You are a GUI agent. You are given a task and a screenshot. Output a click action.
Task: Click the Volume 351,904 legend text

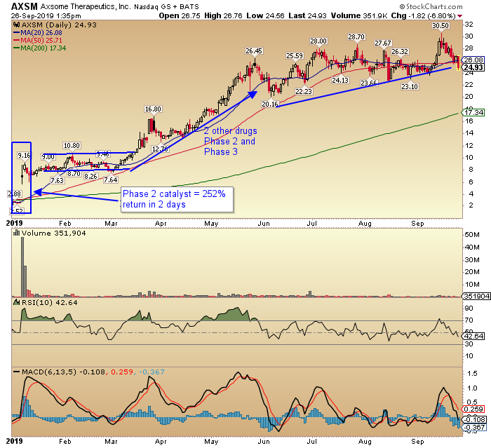pos(53,233)
